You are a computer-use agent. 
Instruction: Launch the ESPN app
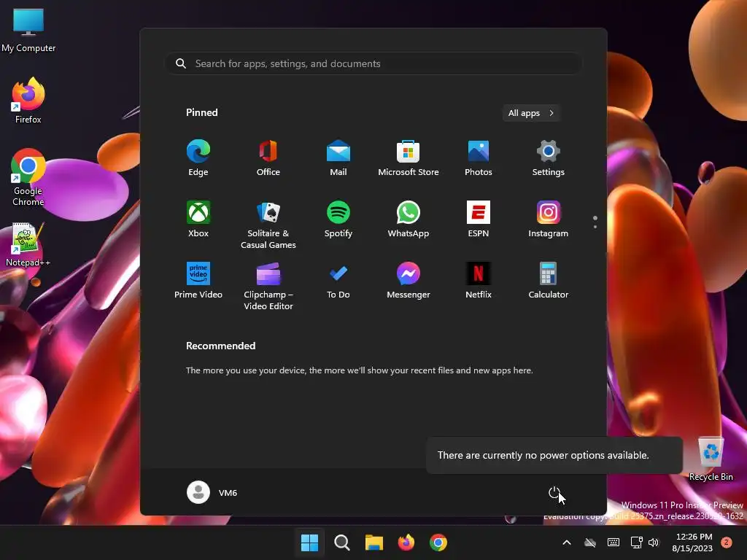(x=479, y=219)
